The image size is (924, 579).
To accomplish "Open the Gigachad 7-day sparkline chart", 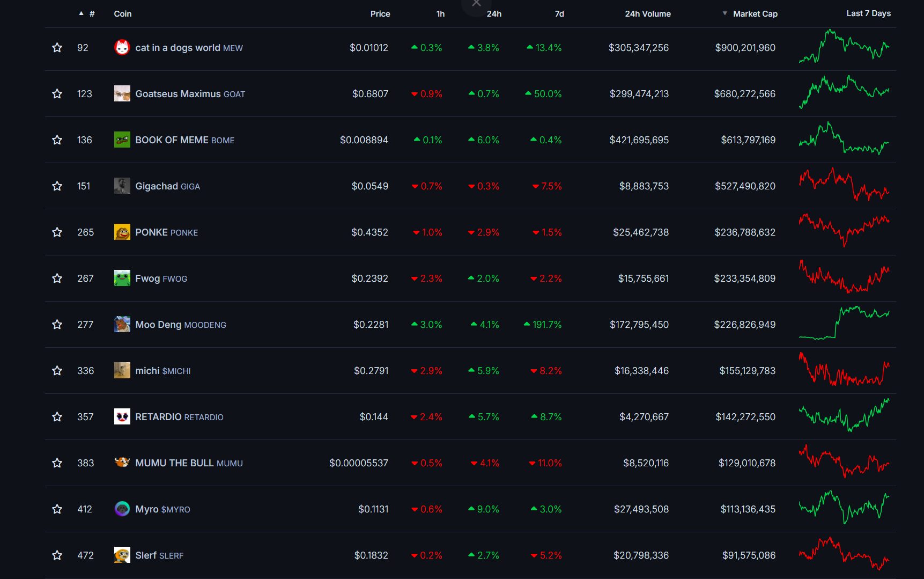I will (844, 185).
